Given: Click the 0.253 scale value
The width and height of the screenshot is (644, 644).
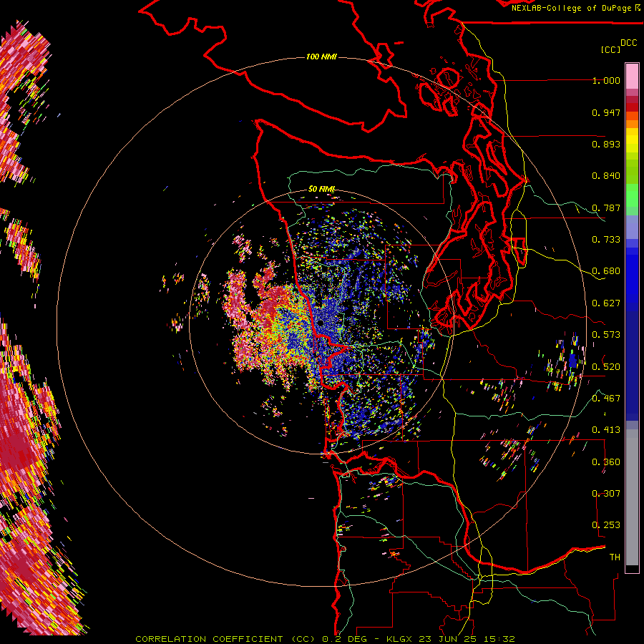Looking at the screenshot, I should tap(606, 525).
